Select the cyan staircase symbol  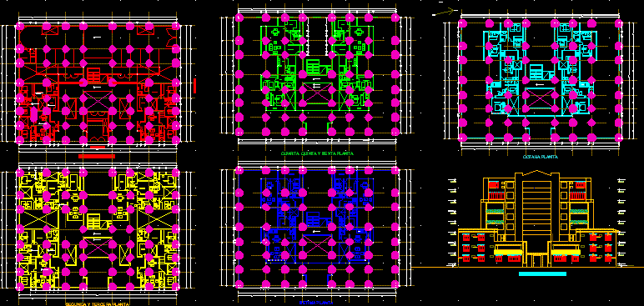[x=536, y=73]
